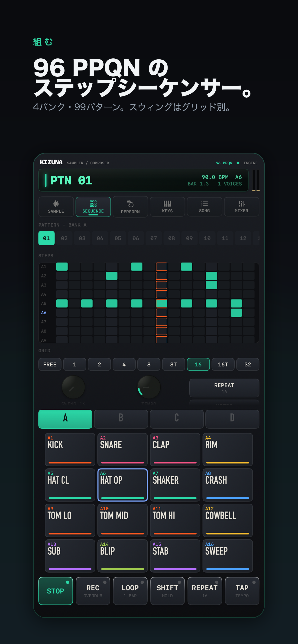Trigger the A16 SWEEP pad
Image resolution: width=298 pixels, height=644 pixels.
pos(228,556)
